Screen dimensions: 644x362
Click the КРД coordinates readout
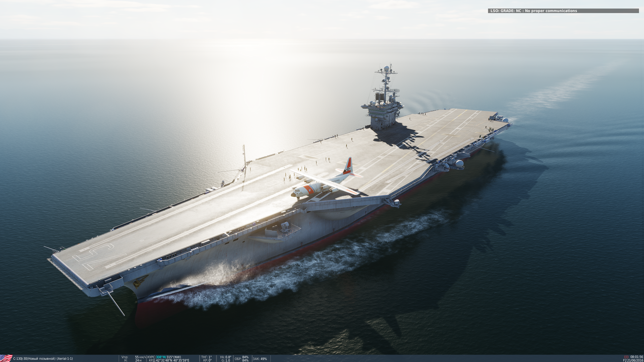pyautogui.click(x=172, y=360)
